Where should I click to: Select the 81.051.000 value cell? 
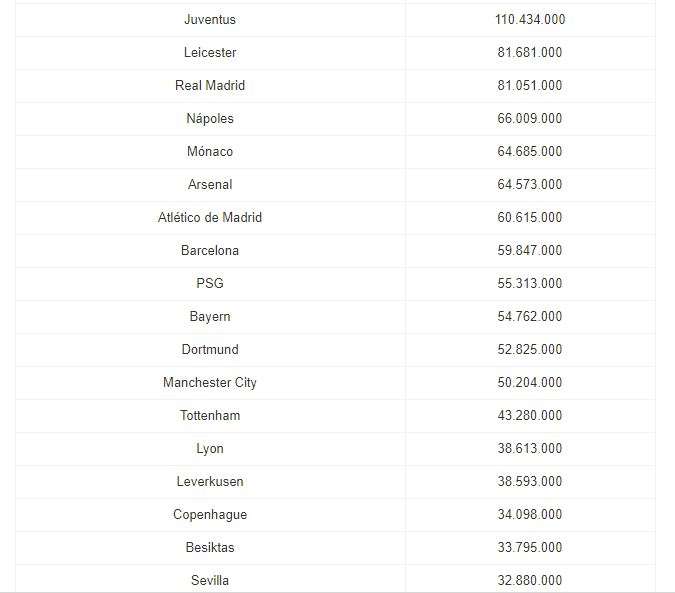tap(530, 85)
